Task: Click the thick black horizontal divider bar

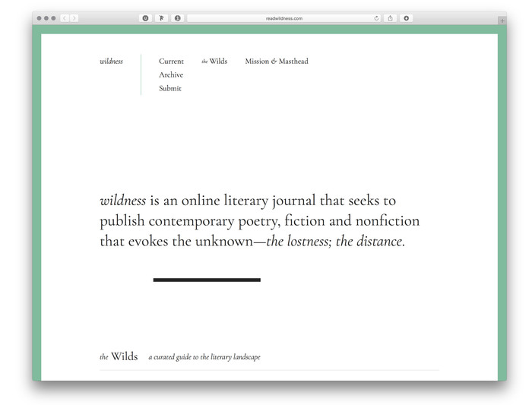Action: click(207, 280)
